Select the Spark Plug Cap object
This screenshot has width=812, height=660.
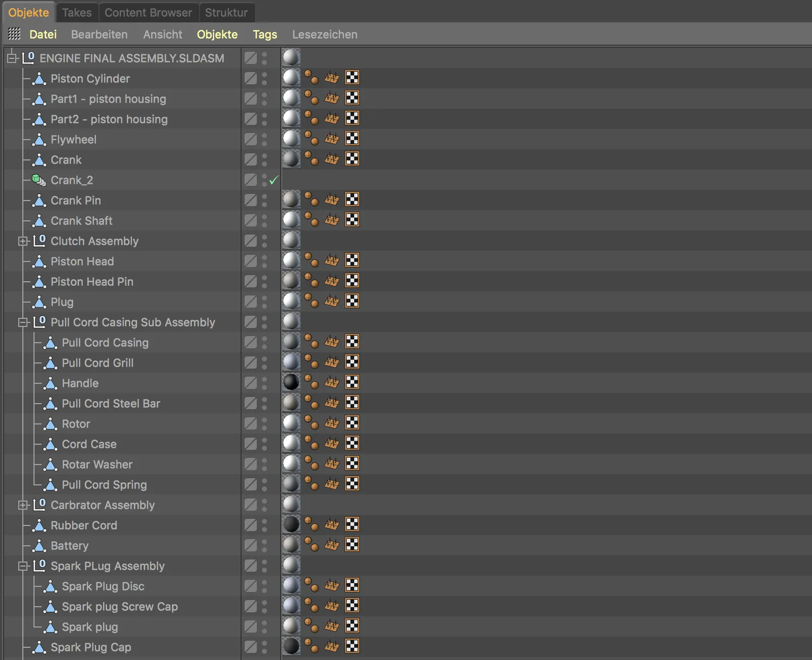pyautogui.click(x=91, y=647)
